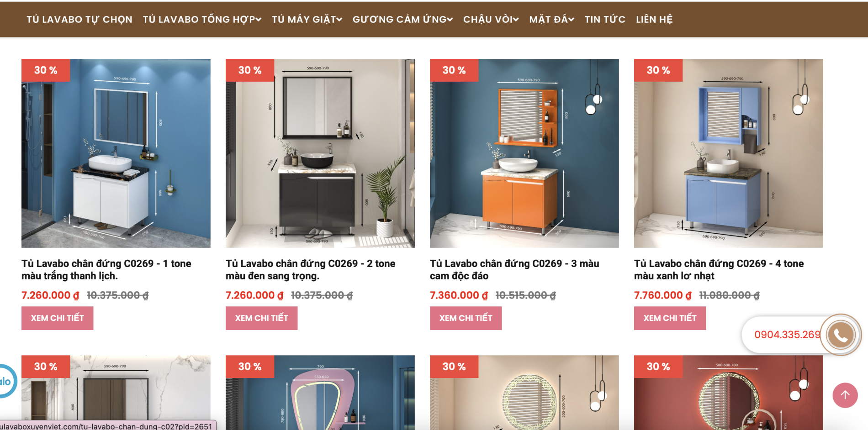Go to the TỦ LAVABO TỰ CHỌN page
Viewport: 868px width, 430px height.
click(79, 19)
